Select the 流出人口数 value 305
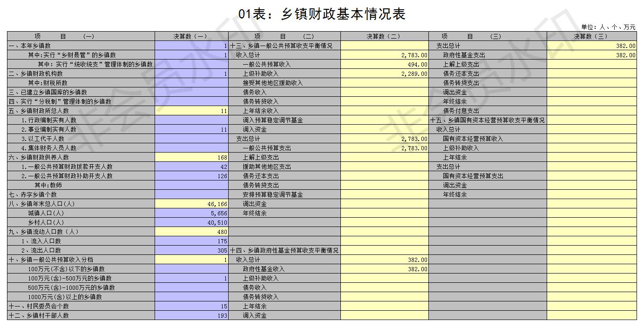Image resolution: width=644 pixels, height=327 pixels. (191, 250)
